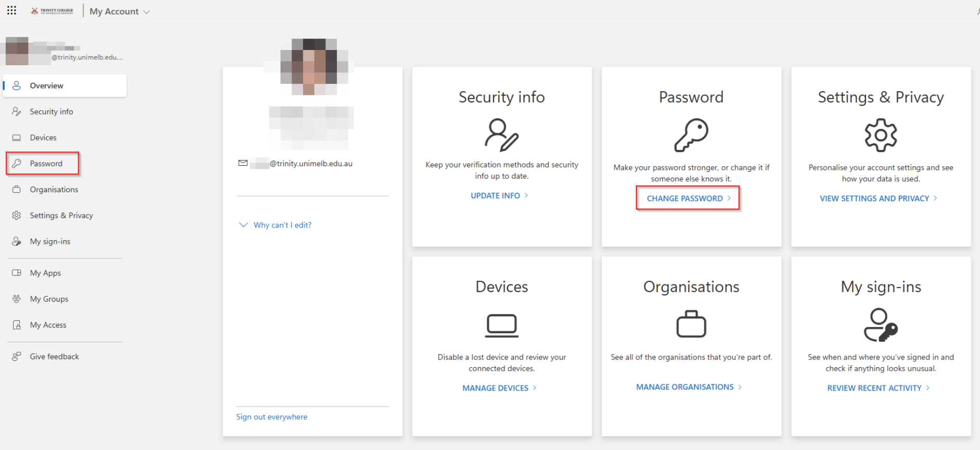
Task: Go to My sign-ins in sidebar
Action: (49, 241)
